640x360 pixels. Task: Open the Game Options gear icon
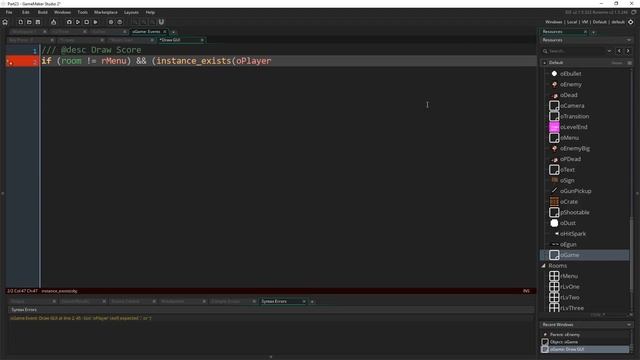111,22
